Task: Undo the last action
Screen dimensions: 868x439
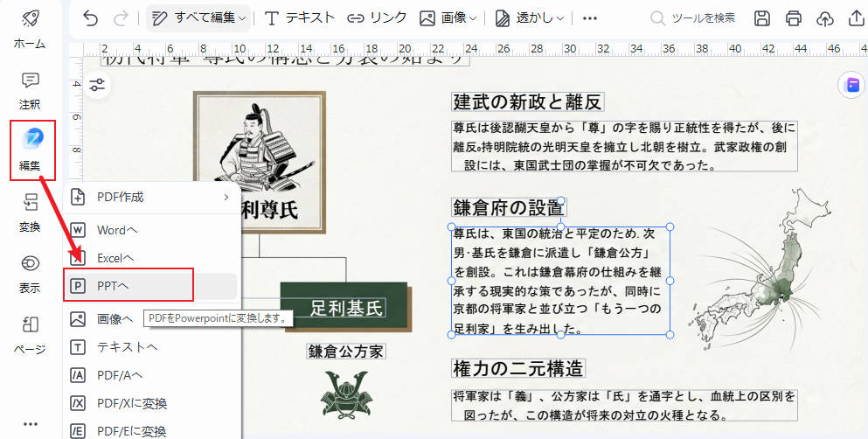Action: [90, 18]
